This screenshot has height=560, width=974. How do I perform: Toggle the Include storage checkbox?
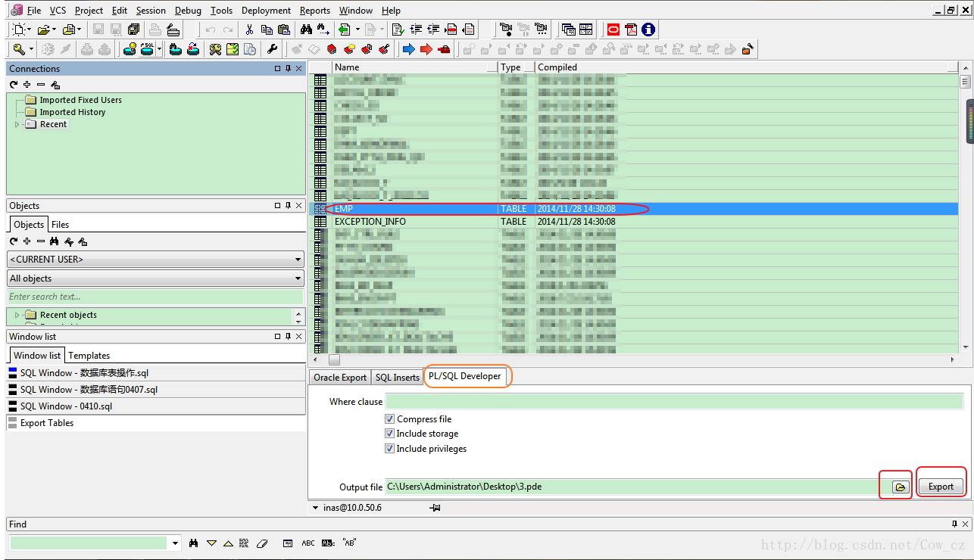(390, 434)
